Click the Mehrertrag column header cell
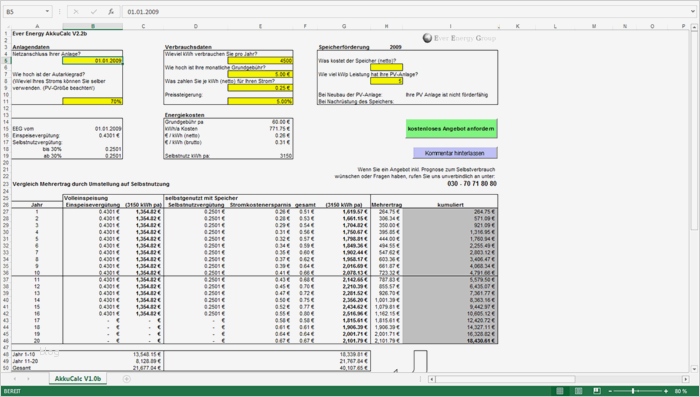700x397 pixels. pos(387,205)
